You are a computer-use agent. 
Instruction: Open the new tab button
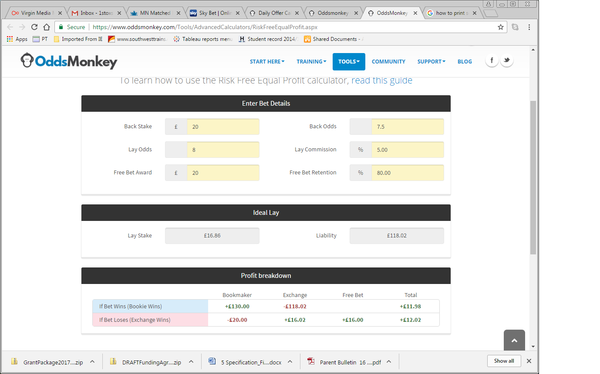tap(490, 13)
